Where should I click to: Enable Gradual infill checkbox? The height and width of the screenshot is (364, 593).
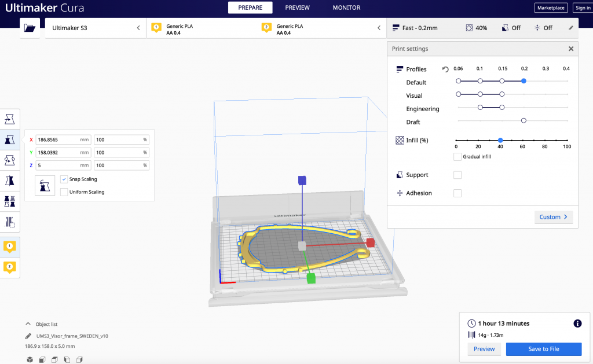pyautogui.click(x=457, y=156)
